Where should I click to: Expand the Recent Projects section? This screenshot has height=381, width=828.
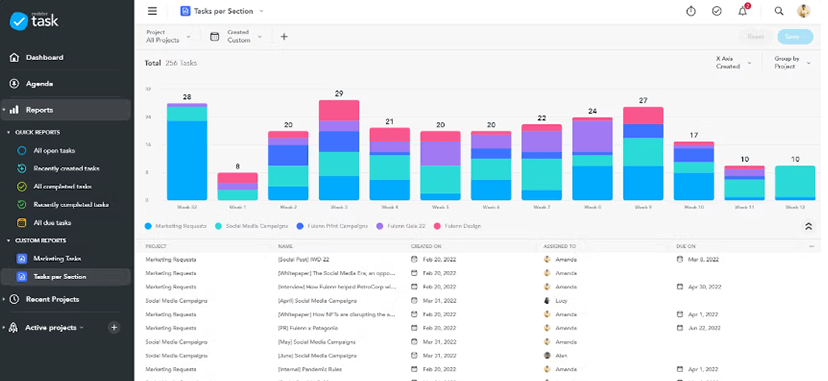coord(4,299)
